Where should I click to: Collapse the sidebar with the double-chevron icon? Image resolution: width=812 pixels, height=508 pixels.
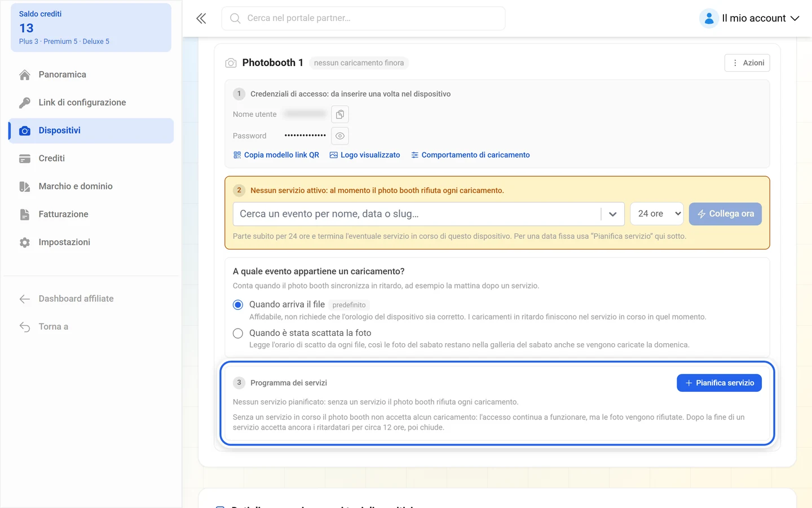[201, 19]
